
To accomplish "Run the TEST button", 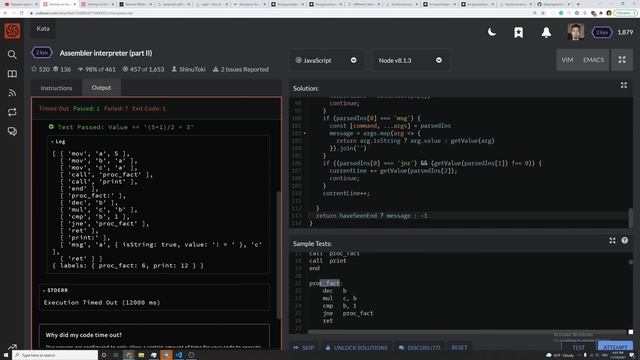I will click(578, 348).
